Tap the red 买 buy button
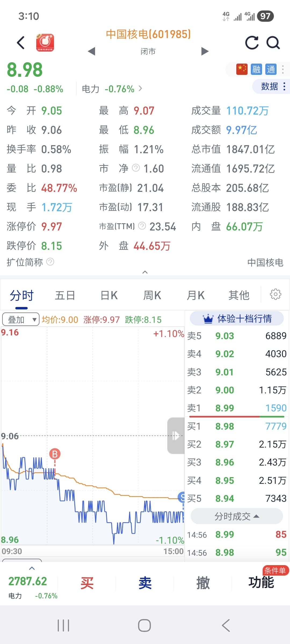Image resolution: width=290 pixels, height=644 pixels. (x=87, y=583)
